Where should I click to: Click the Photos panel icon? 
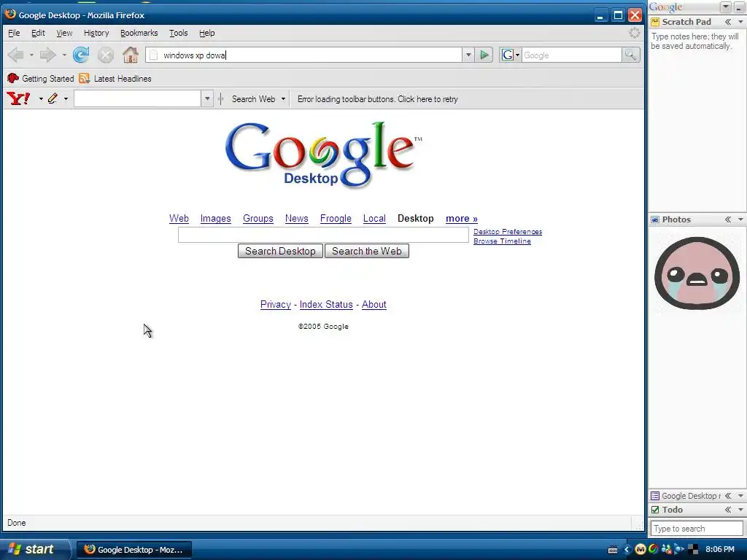(x=655, y=219)
